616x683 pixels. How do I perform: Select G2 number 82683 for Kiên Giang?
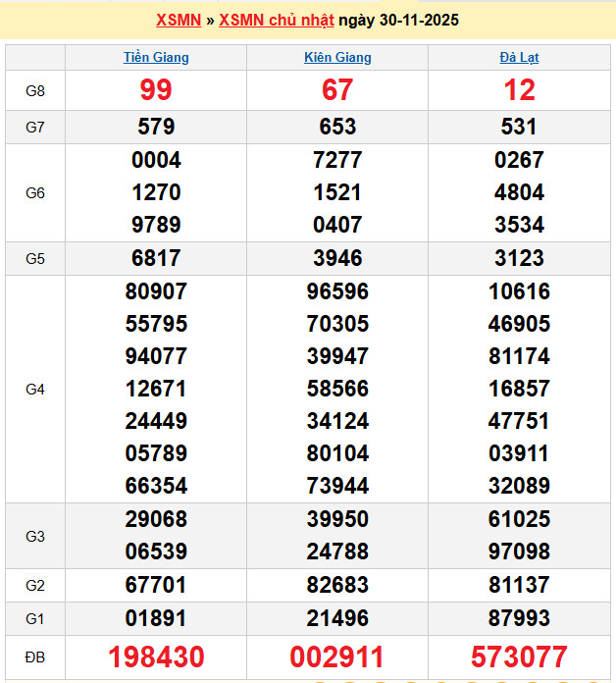click(337, 585)
